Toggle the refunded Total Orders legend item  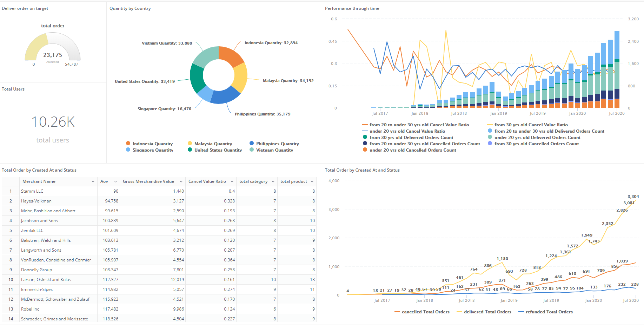pos(549,312)
